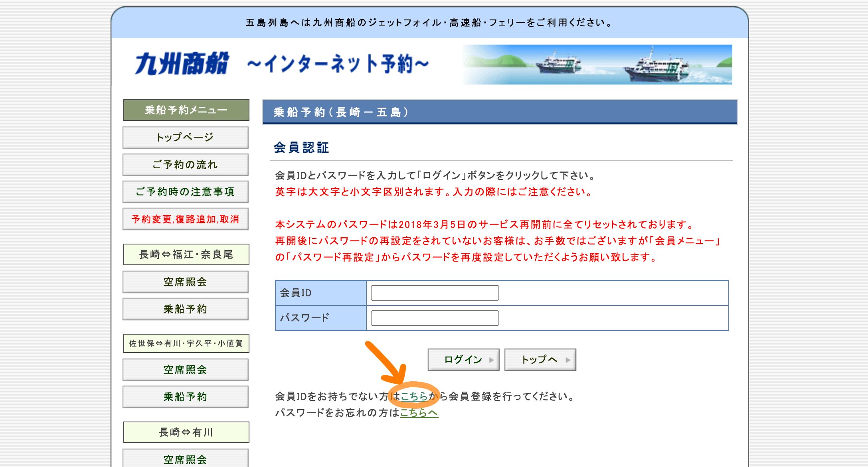Click the トップへ button

pos(540,360)
